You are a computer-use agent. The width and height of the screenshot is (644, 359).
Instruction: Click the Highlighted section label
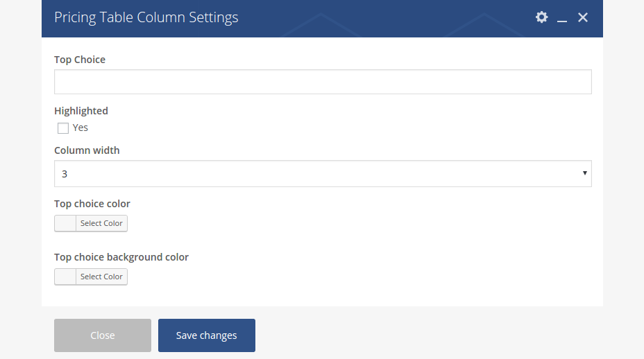(x=81, y=111)
